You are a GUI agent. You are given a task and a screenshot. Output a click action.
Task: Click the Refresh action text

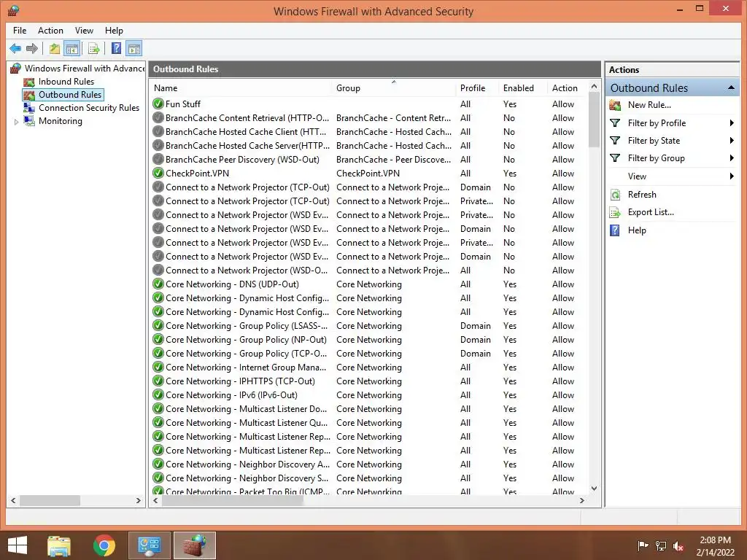coord(642,195)
